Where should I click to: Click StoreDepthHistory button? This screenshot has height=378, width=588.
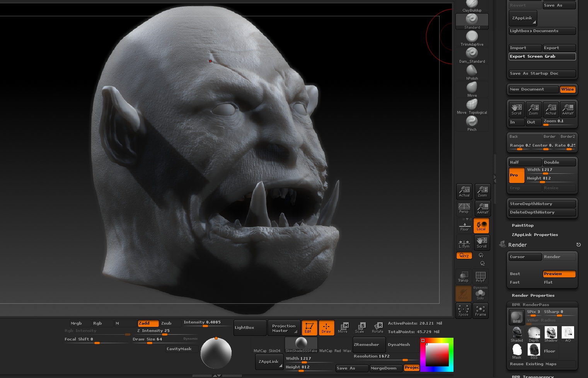(542, 204)
